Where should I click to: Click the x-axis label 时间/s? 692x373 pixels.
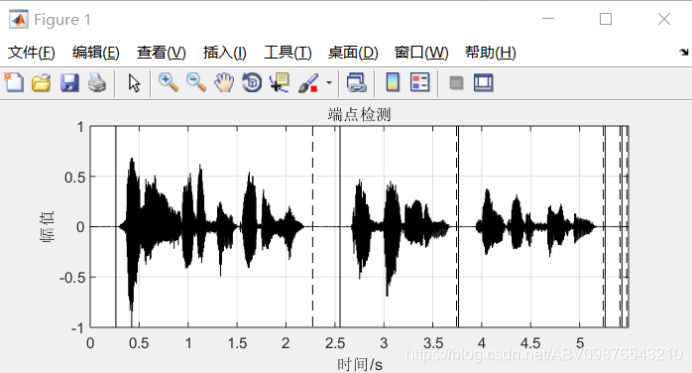(360, 365)
